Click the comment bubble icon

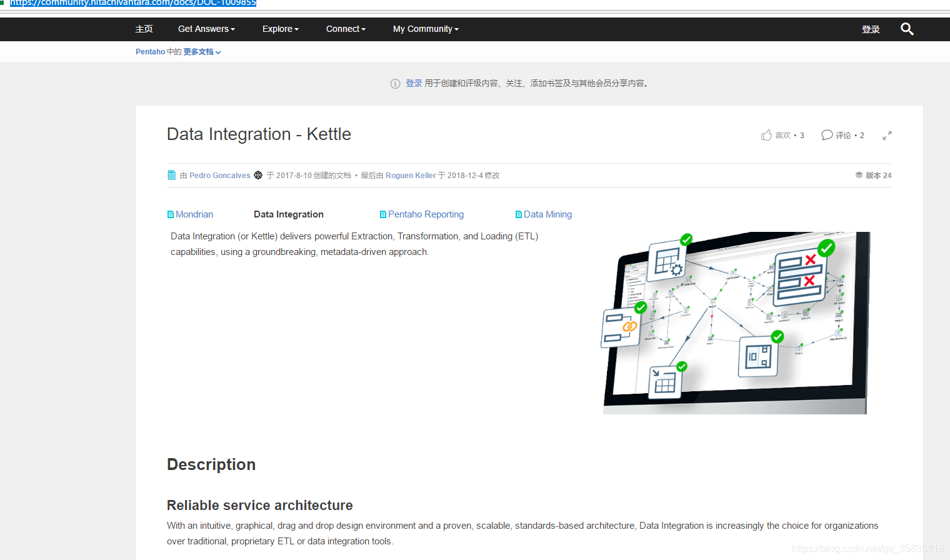(827, 135)
